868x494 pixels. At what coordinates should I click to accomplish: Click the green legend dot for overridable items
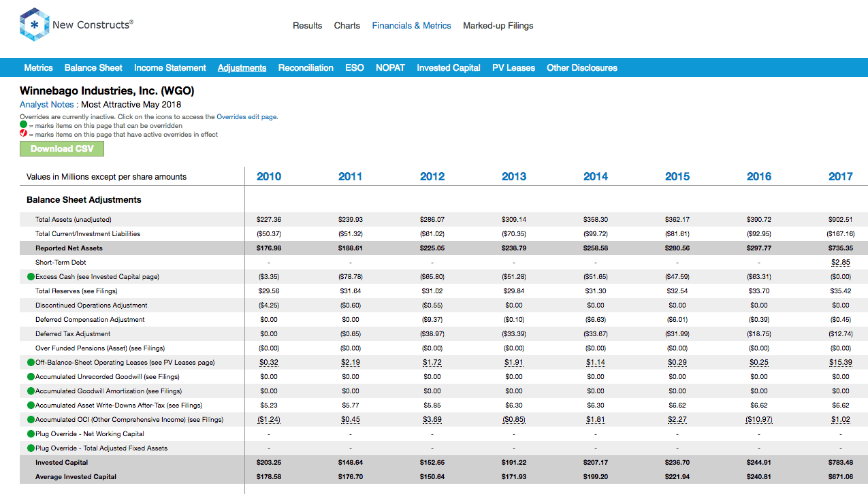(23, 126)
